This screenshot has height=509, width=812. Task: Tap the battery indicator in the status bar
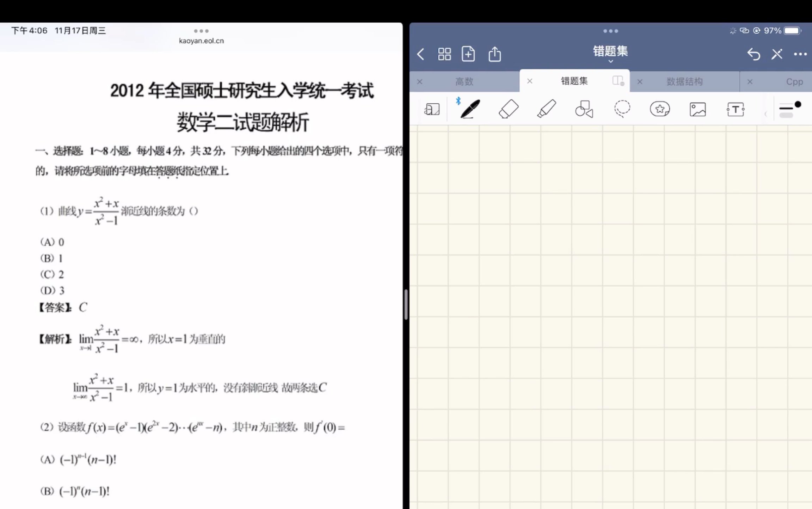(793, 31)
